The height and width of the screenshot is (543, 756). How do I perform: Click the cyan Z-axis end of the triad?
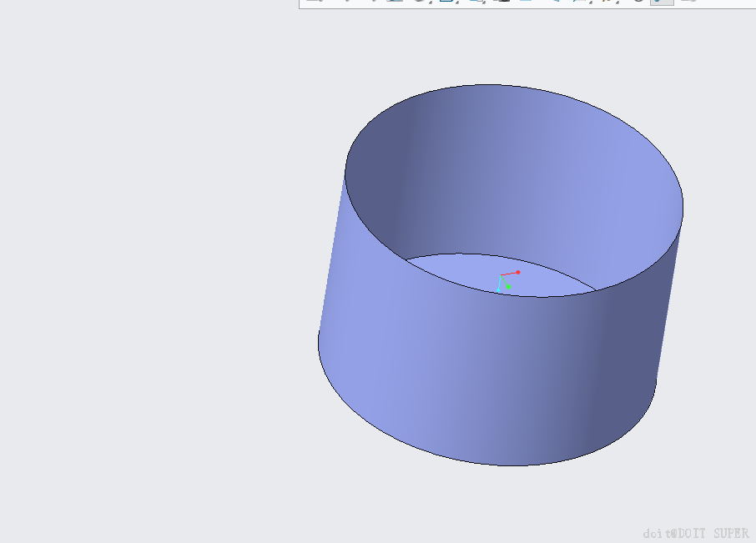(498, 290)
